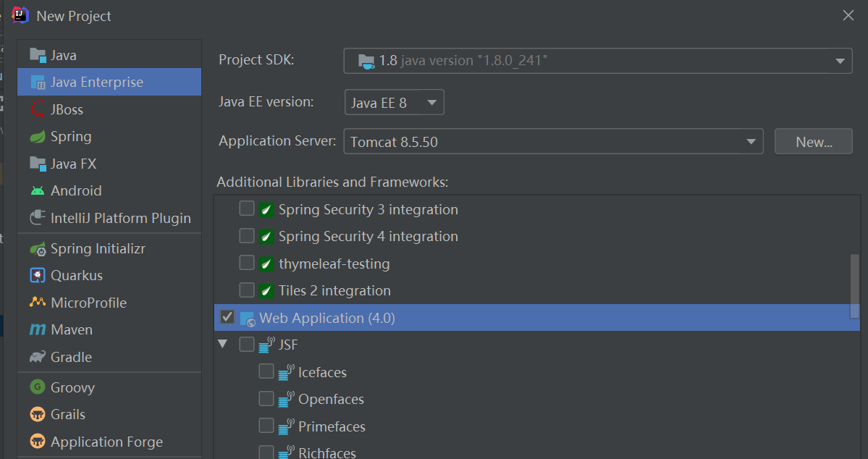
Task: Open the Project SDK dropdown
Action: (598, 61)
